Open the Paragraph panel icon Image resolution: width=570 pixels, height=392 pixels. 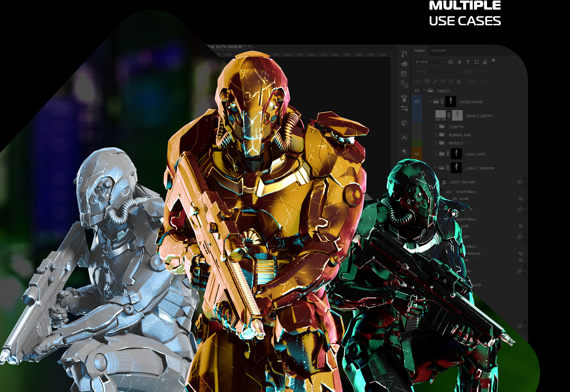coord(404,152)
